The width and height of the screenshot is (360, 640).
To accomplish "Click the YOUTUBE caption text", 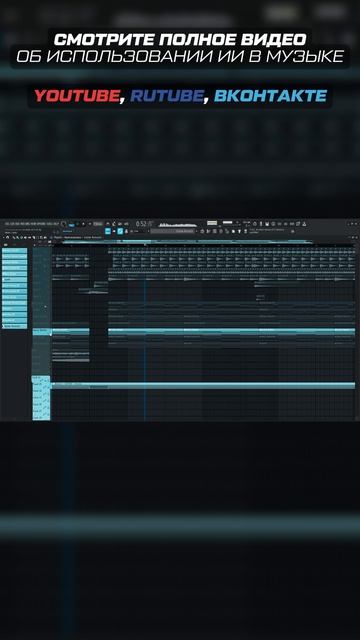I will [76, 96].
